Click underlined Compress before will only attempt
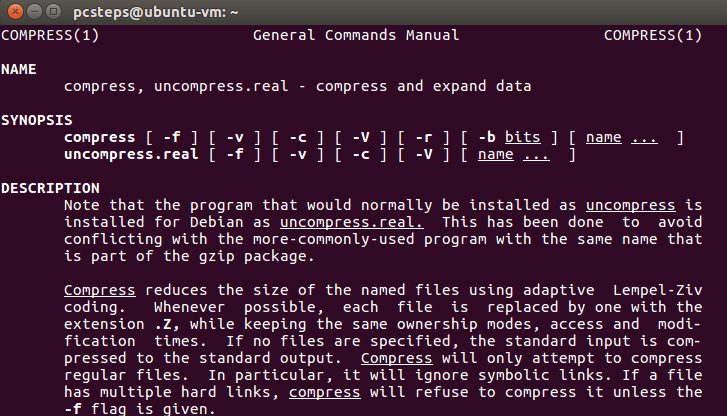This screenshot has height=416, width=727. (x=396, y=358)
